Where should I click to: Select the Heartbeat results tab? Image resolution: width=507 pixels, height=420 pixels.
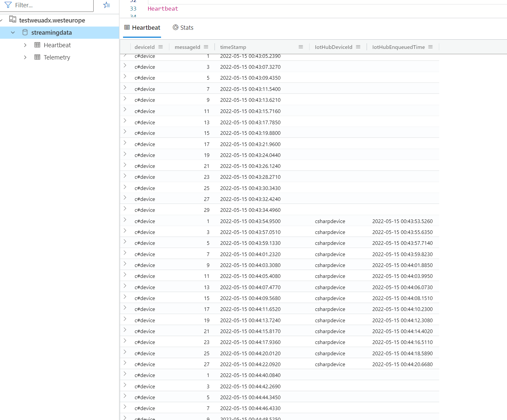[x=142, y=28]
